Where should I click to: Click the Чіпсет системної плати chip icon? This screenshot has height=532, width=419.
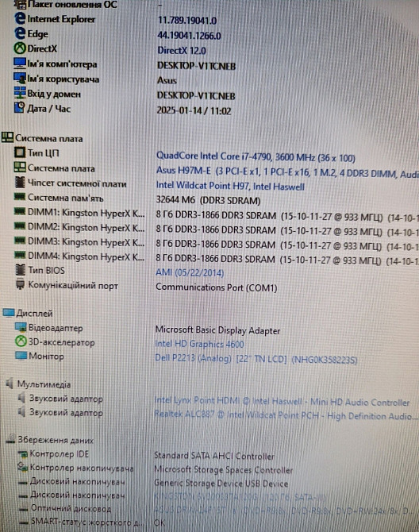(20, 183)
